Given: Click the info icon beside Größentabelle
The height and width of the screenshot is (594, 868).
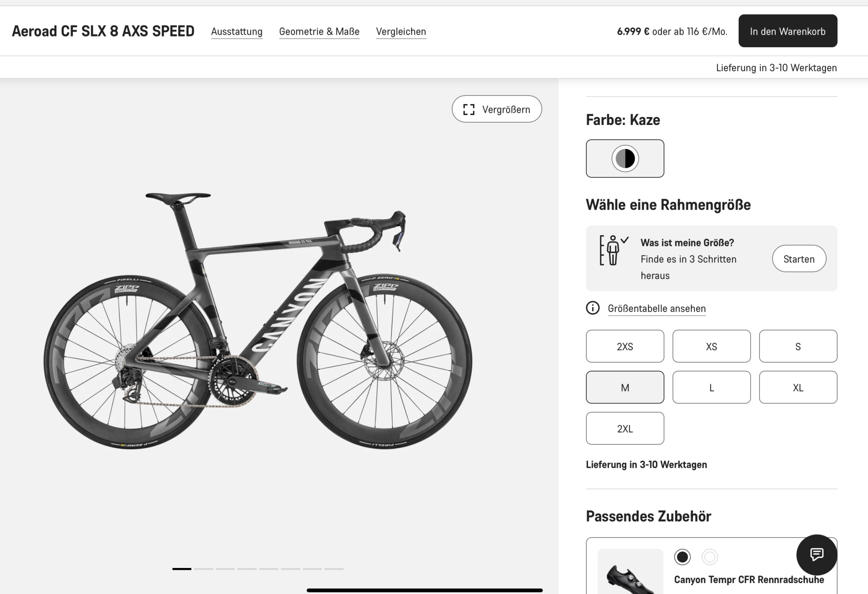Looking at the screenshot, I should coord(592,308).
